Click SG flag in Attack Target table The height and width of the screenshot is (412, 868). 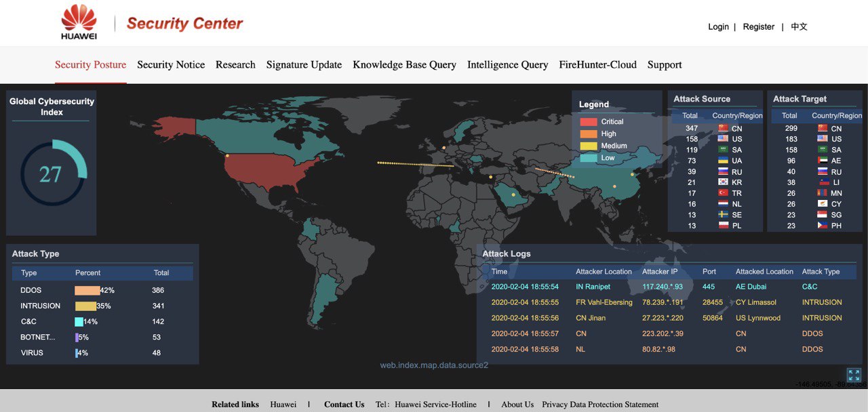tap(823, 215)
